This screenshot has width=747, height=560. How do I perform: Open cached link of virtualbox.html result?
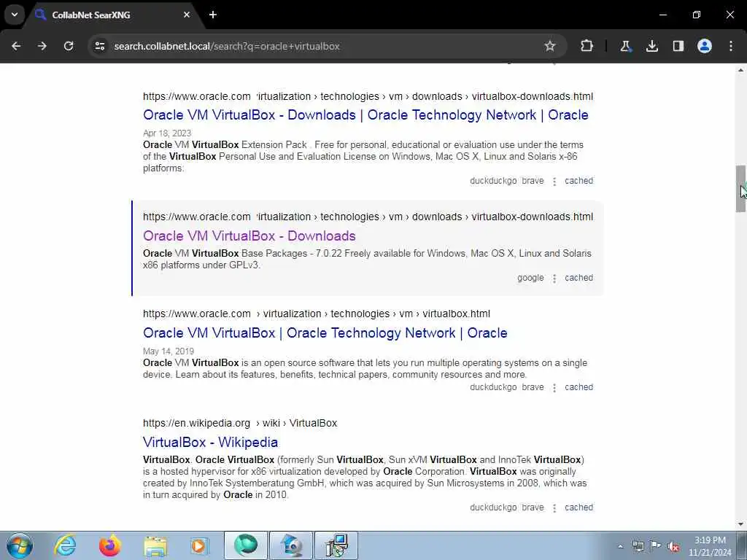pyautogui.click(x=578, y=387)
